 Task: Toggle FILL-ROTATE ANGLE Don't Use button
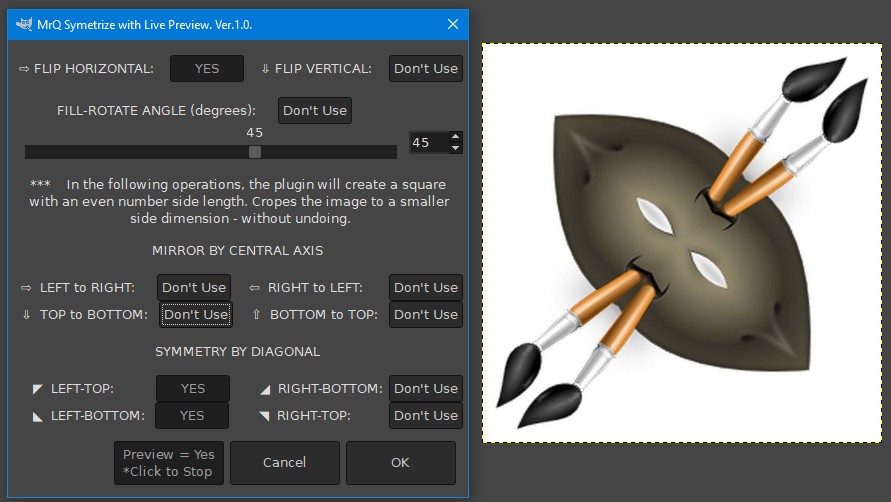click(x=315, y=110)
